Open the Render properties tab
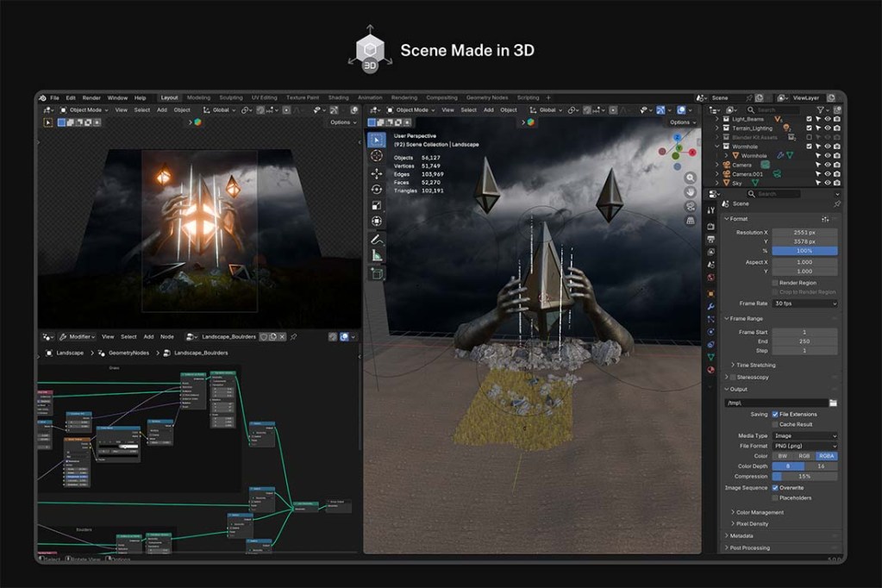The image size is (882, 588). click(711, 227)
